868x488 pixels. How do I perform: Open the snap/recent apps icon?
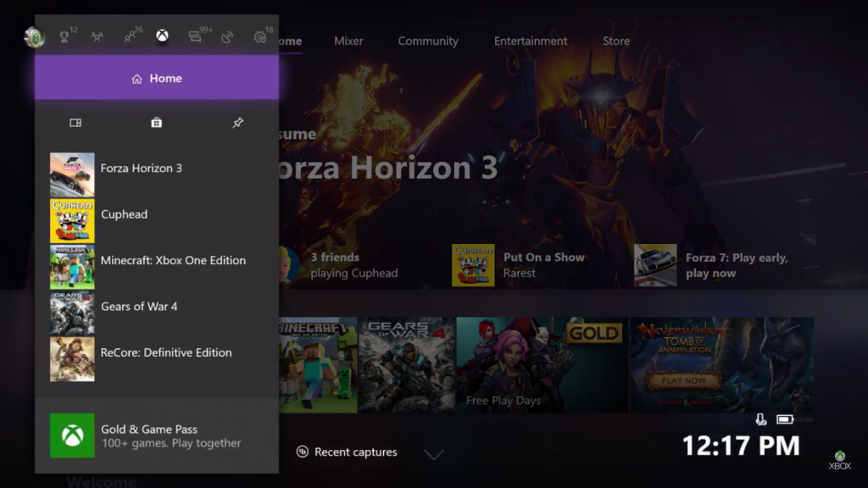75,123
